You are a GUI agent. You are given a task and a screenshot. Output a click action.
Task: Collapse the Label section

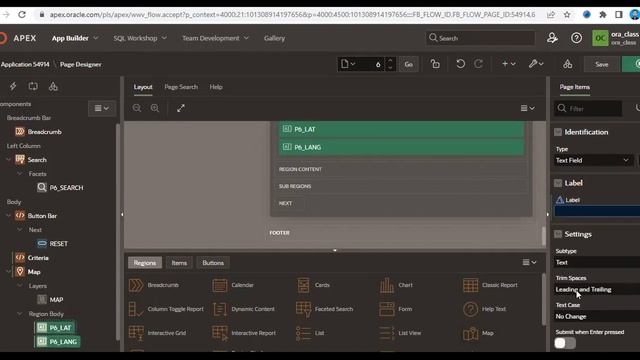pyautogui.click(x=558, y=183)
